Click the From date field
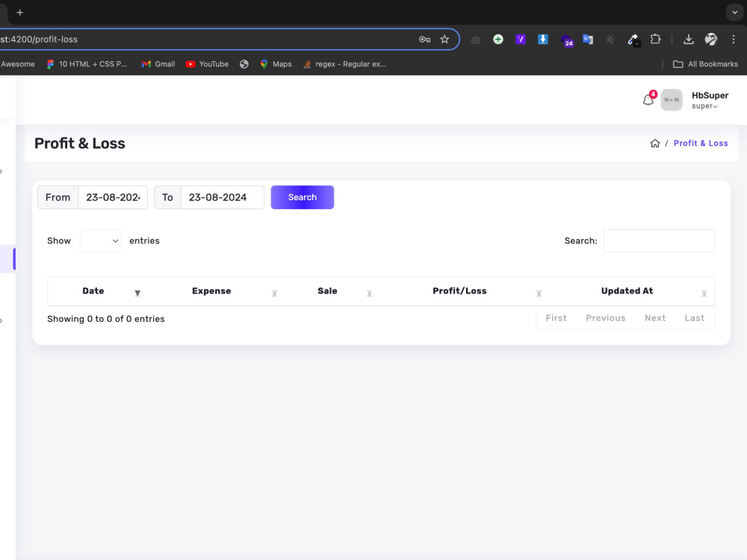This screenshot has width=747, height=560. tap(113, 197)
